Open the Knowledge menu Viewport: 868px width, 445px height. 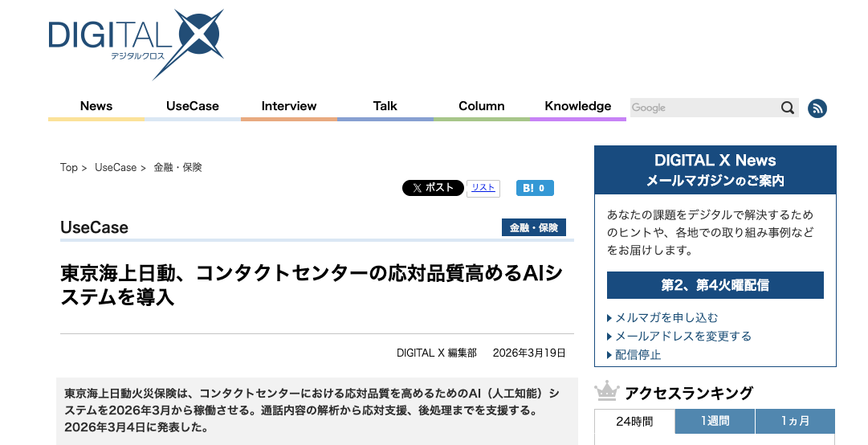pos(578,106)
